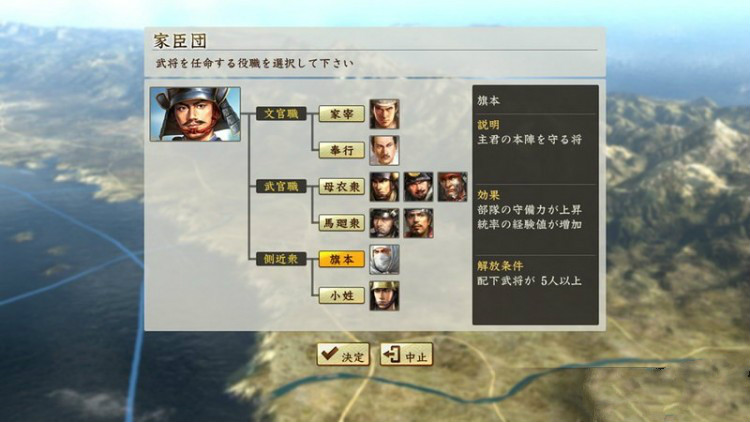The image size is (750, 422).
Task: Select the 奉行 officer portrait
Action: pos(384,150)
